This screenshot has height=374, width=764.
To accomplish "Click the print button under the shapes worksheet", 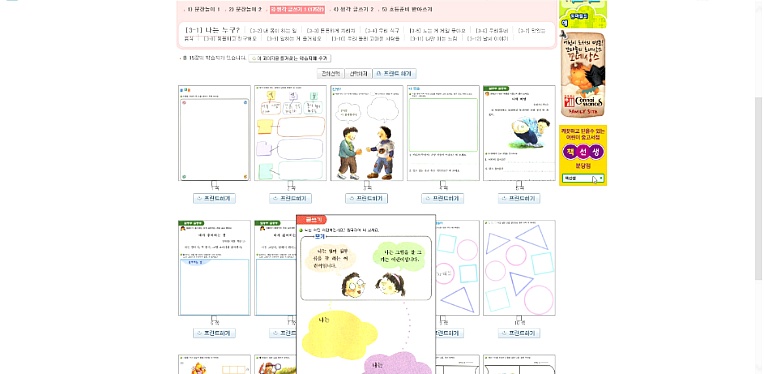I will [x=519, y=333].
